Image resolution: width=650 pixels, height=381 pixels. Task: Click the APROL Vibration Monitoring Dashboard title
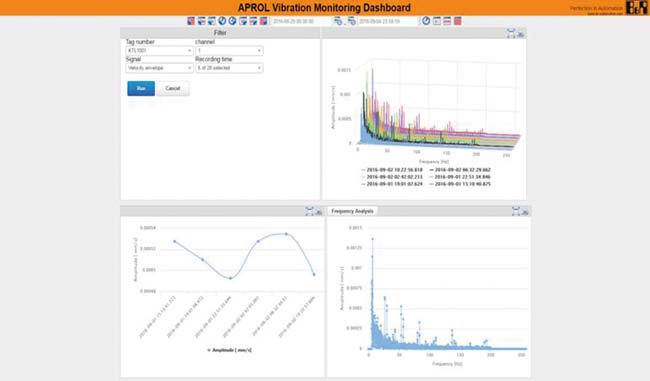[324, 8]
